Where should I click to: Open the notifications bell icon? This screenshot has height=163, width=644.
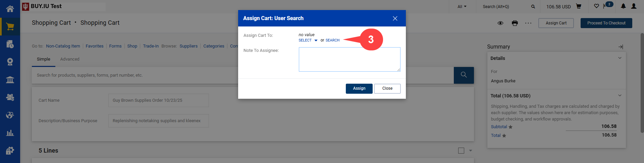[623, 6]
